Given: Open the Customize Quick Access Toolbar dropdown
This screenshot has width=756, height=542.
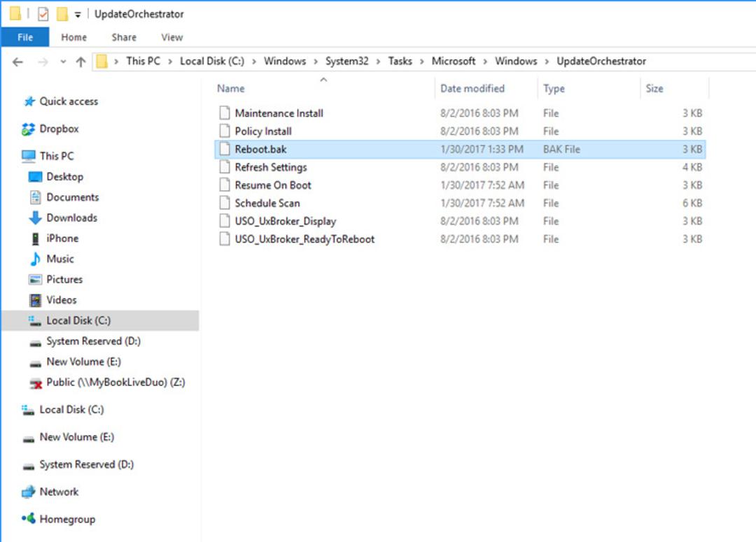Looking at the screenshot, I should [x=78, y=15].
